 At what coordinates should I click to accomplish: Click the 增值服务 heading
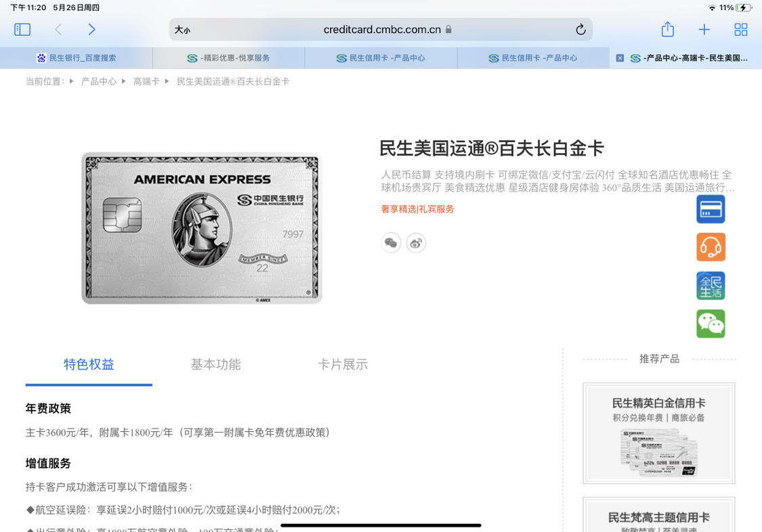(48, 463)
